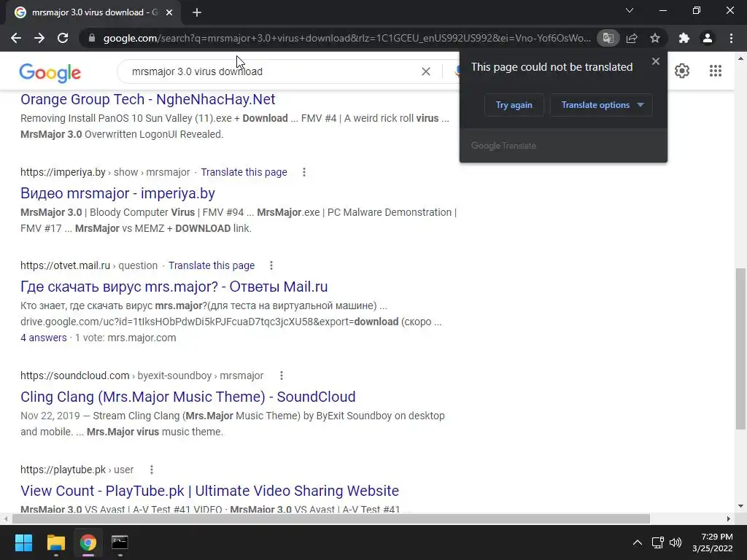Click the 4 answers link
Image resolution: width=747 pixels, height=560 pixels.
pos(43,338)
